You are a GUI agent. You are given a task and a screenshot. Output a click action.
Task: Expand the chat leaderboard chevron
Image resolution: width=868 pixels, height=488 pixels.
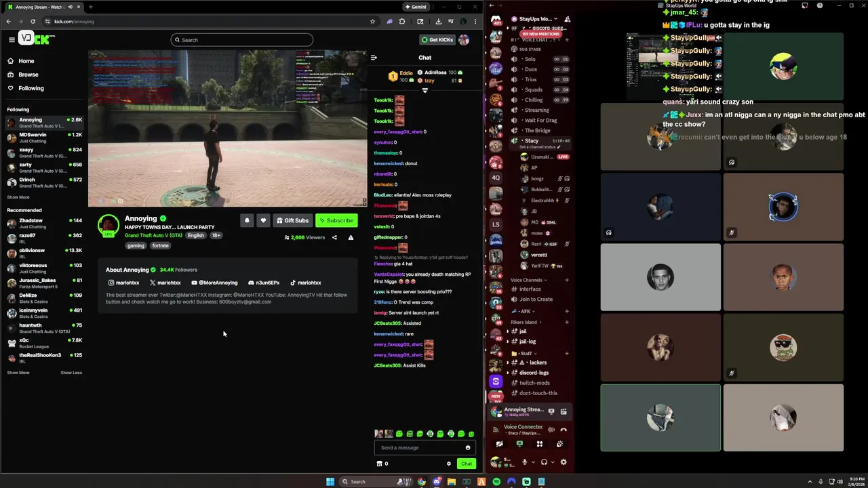click(425, 90)
